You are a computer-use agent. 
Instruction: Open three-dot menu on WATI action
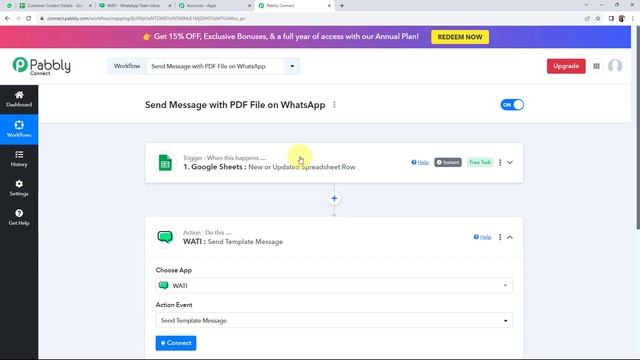point(500,237)
